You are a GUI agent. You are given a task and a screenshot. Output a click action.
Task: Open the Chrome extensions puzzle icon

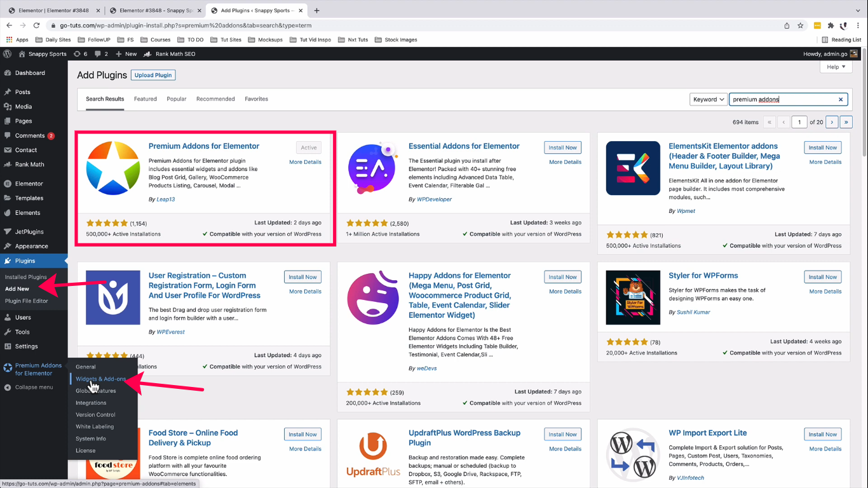click(831, 25)
